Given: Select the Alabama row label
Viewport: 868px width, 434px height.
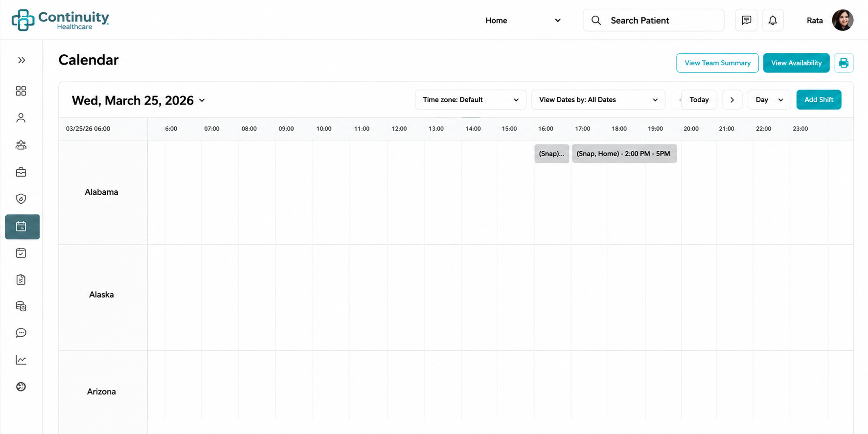Looking at the screenshot, I should (101, 192).
